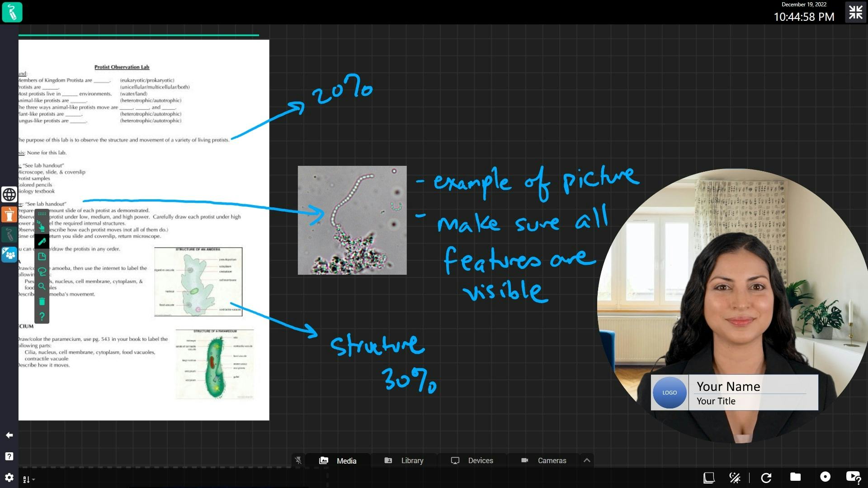This screenshot has height=488, width=868.
Task: Select the touch pointer hand tool
Action: (42, 227)
